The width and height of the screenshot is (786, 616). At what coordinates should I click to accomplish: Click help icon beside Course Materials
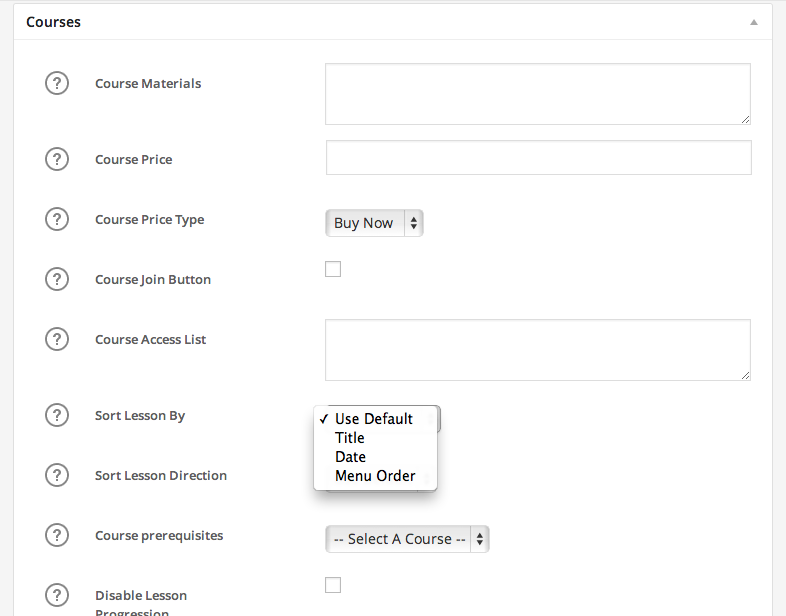57,83
